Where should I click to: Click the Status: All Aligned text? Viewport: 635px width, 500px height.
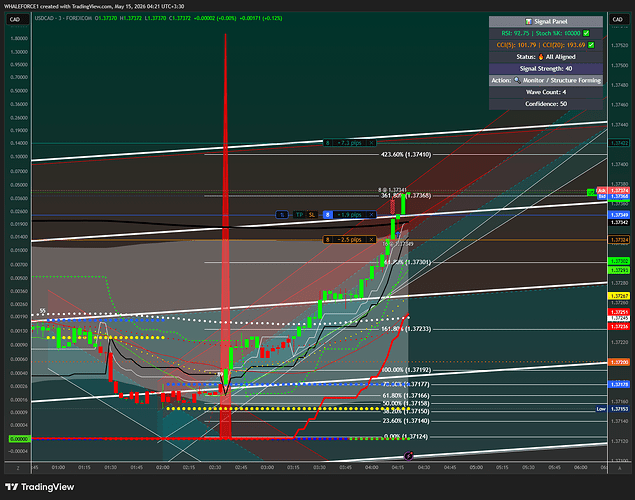pos(546,57)
